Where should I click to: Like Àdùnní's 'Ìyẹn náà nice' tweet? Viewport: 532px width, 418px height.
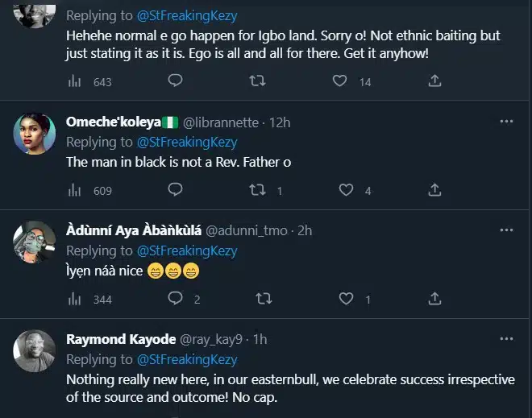pyautogui.click(x=347, y=299)
